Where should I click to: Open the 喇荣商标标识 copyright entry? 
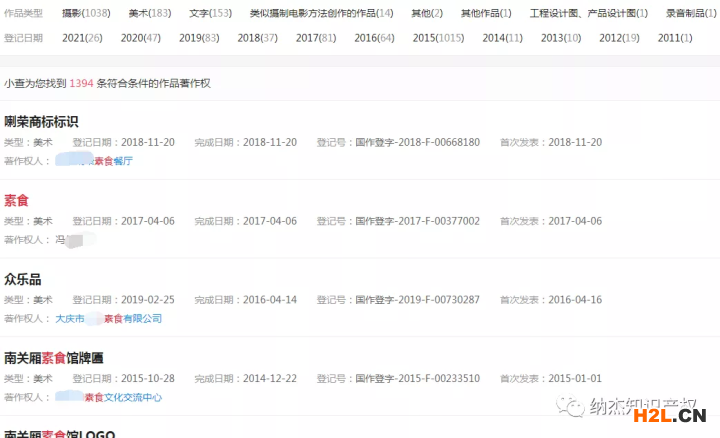click(41, 122)
